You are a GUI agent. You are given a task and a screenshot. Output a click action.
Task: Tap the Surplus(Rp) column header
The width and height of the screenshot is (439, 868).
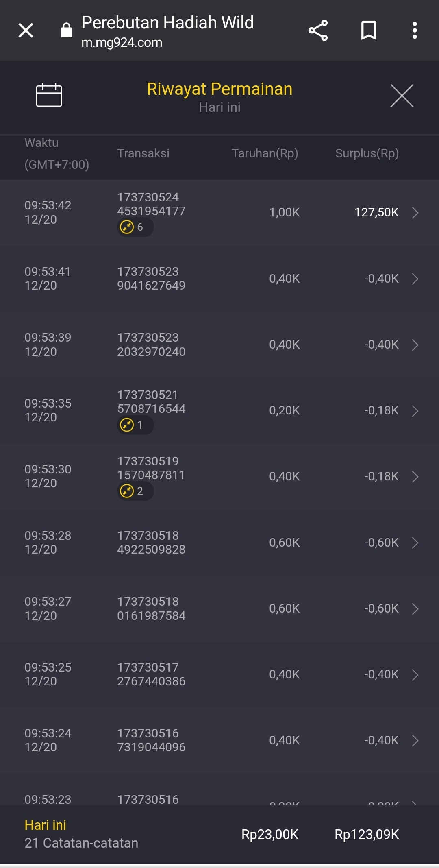tap(367, 153)
